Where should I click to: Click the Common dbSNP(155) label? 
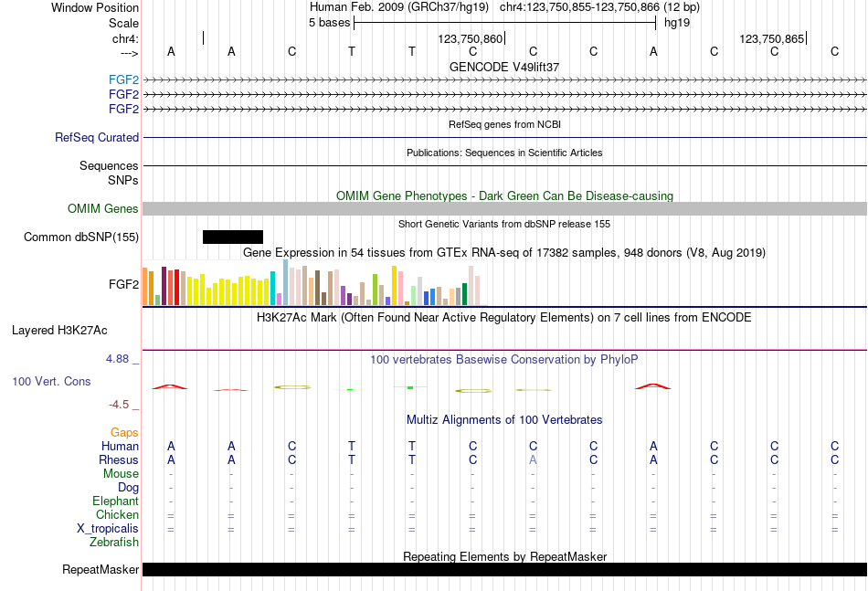coord(81,237)
